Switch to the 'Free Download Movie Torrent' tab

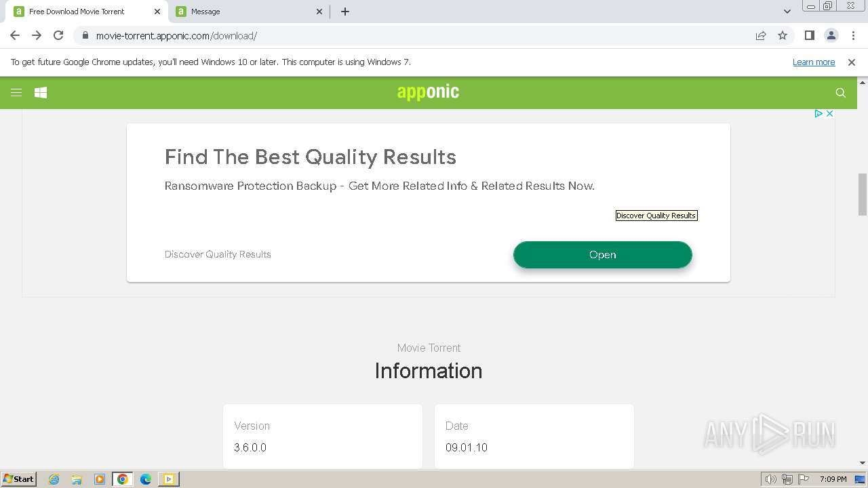87,12
